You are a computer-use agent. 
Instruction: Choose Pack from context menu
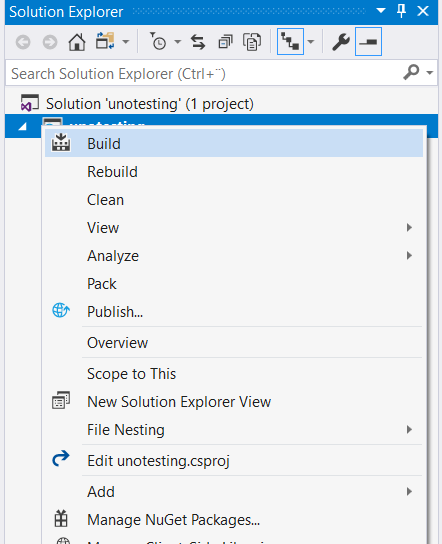point(234,284)
